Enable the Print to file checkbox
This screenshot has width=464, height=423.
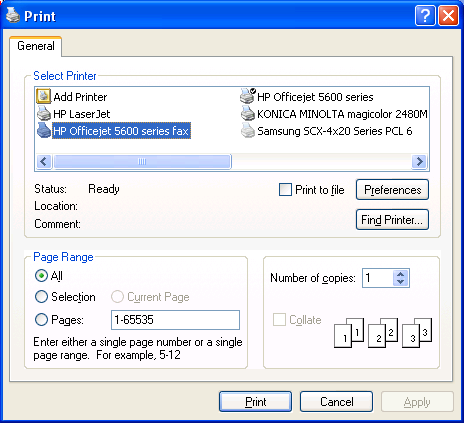[285, 190]
